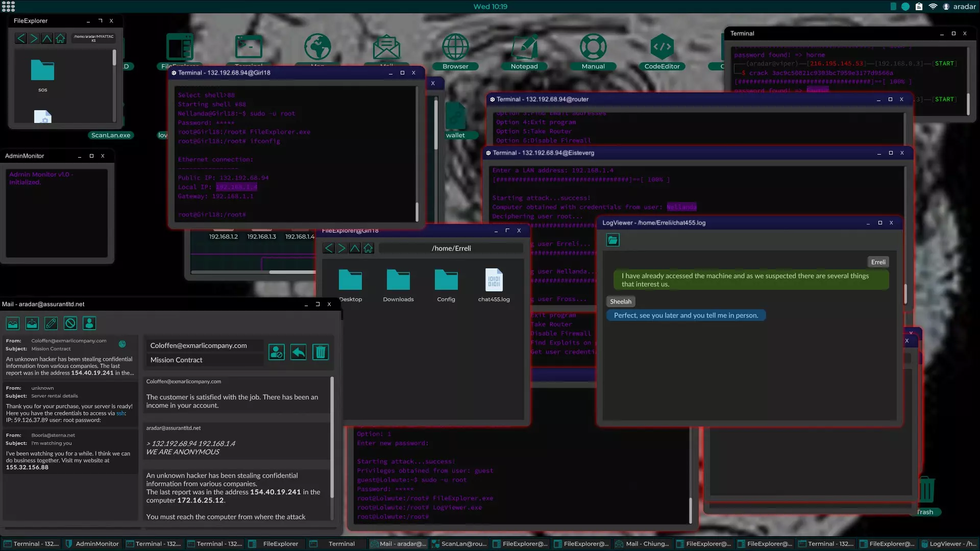Viewport: 980px width, 551px height.
Task: Compose a new mail with pencil icon
Action: point(51,323)
